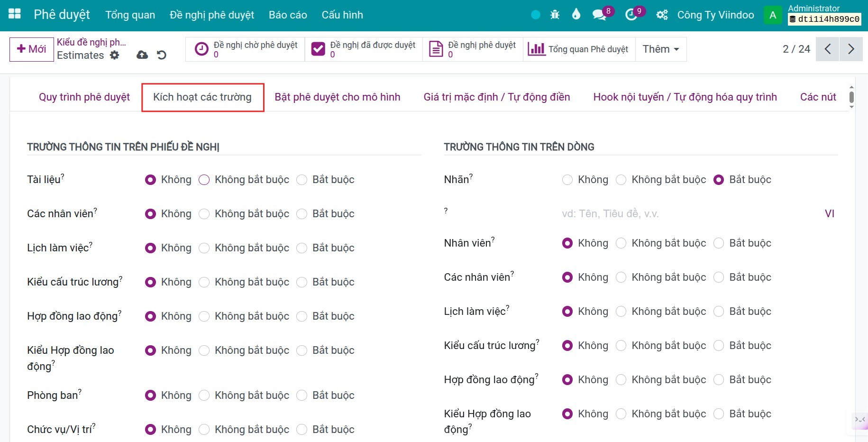This screenshot has width=868, height=442.
Task: Click the droplet icon in top bar
Action: pos(576,14)
